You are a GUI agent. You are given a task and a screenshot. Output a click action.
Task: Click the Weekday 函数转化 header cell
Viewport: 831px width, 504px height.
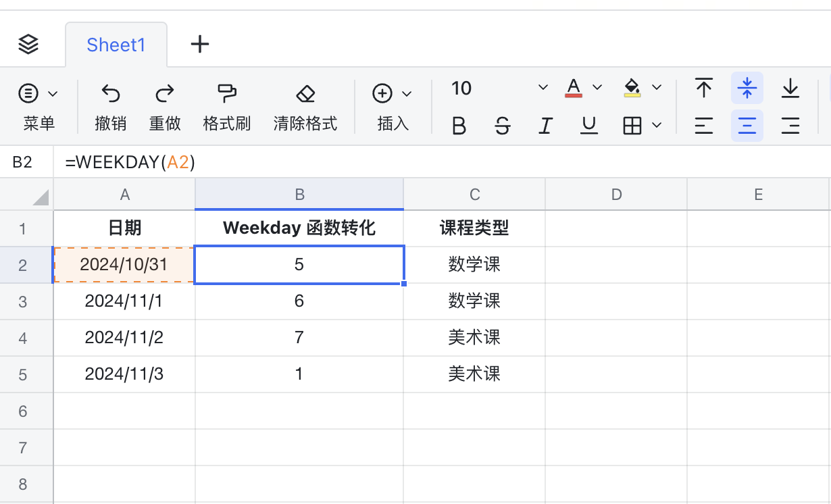(299, 228)
